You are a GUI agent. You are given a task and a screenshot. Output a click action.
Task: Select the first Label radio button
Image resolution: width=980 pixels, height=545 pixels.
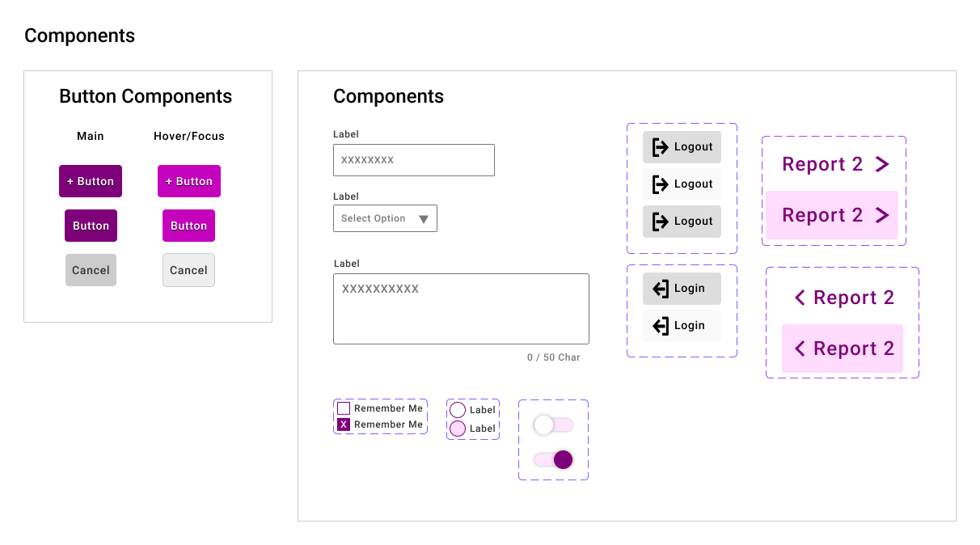pyautogui.click(x=458, y=410)
